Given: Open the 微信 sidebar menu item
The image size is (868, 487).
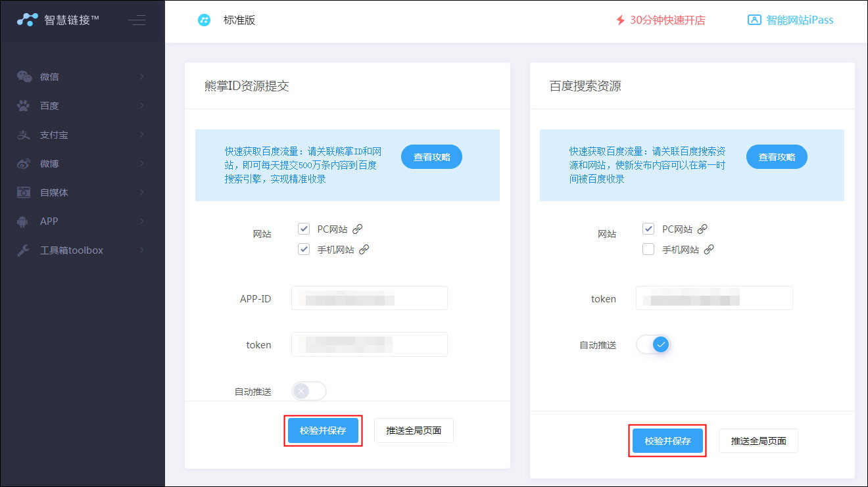Looking at the screenshot, I should [x=82, y=77].
